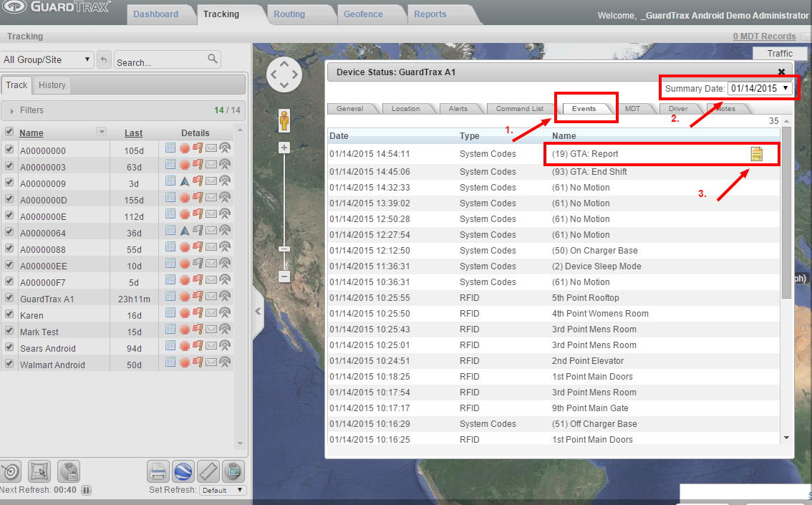Screen dimensions: 812x505
Task: Open the Command List tab
Action: tap(519, 109)
